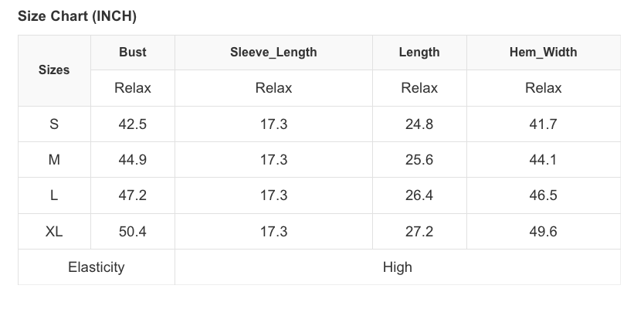Click the Bust column header
Viewport: 644px width, 309px height.
133,53
